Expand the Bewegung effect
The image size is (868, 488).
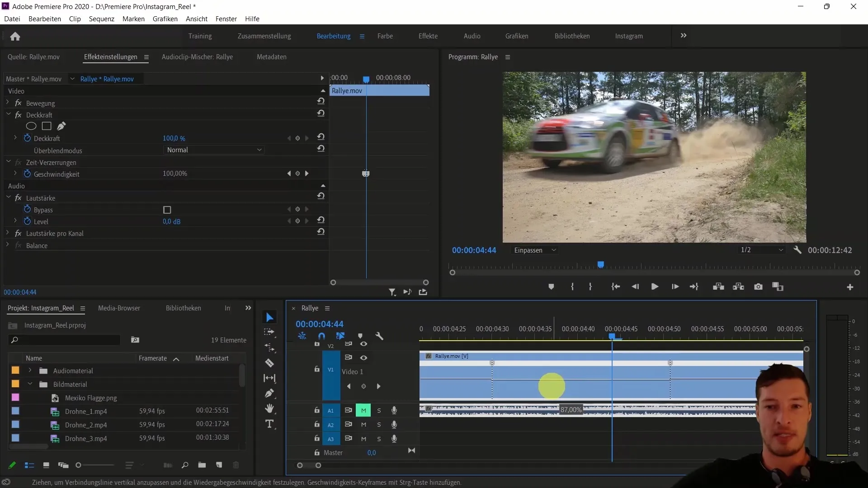click(x=8, y=103)
